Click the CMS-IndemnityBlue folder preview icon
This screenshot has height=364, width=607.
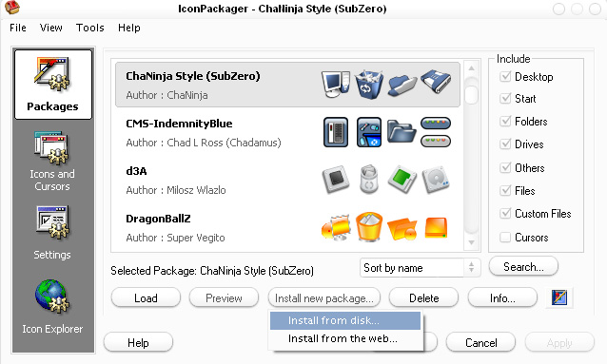tap(401, 132)
